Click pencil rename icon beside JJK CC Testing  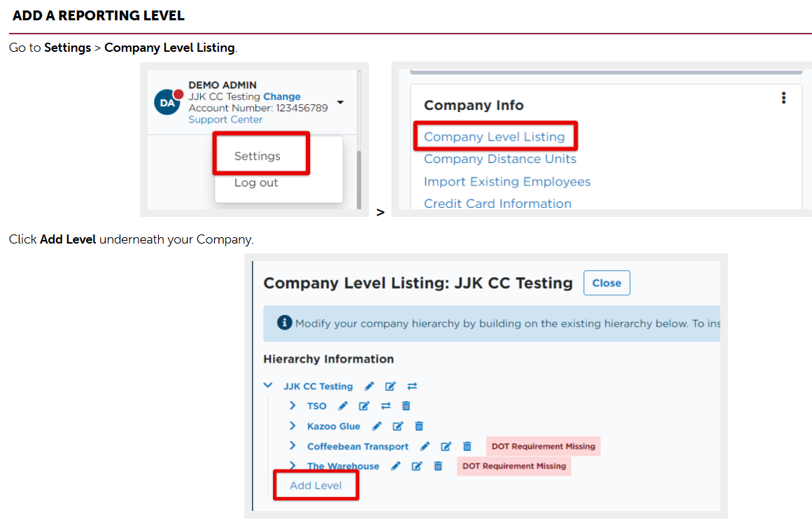point(369,386)
